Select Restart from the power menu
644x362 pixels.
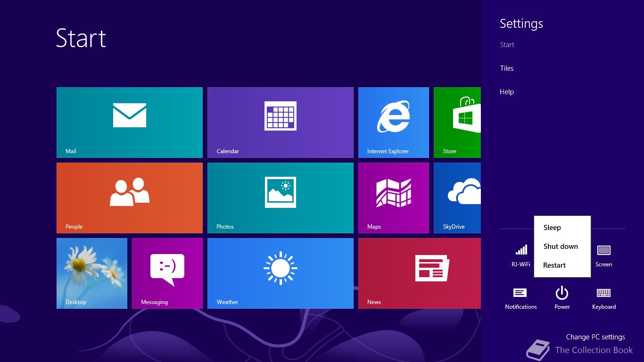(x=562, y=265)
